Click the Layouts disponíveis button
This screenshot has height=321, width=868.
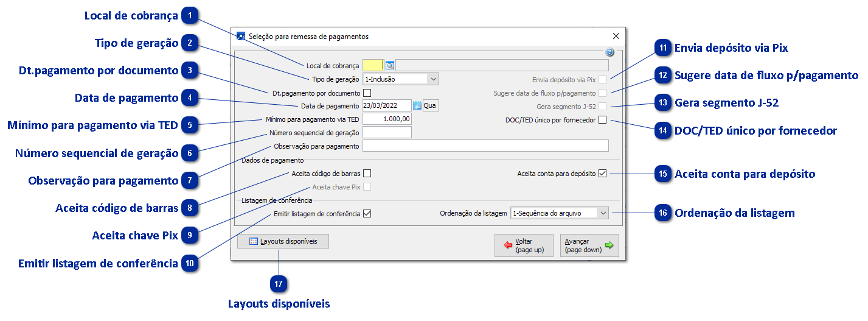click(x=283, y=241)
